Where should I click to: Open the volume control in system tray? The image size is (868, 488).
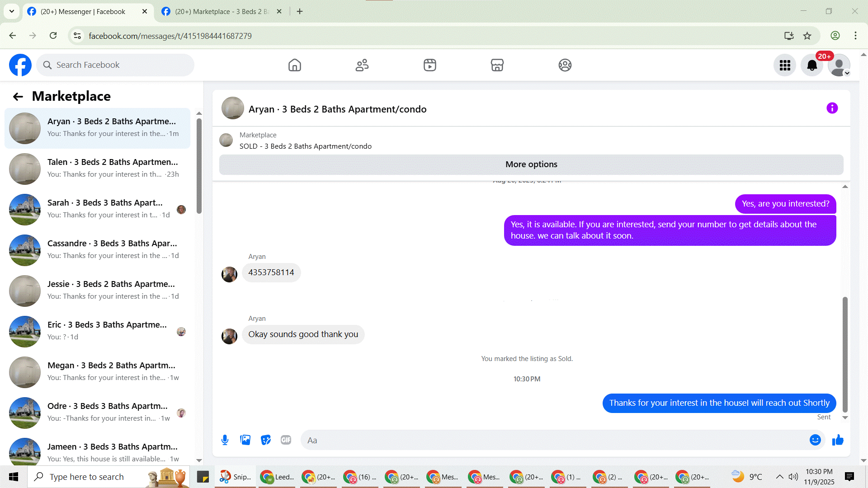click(x=793, y=477)
